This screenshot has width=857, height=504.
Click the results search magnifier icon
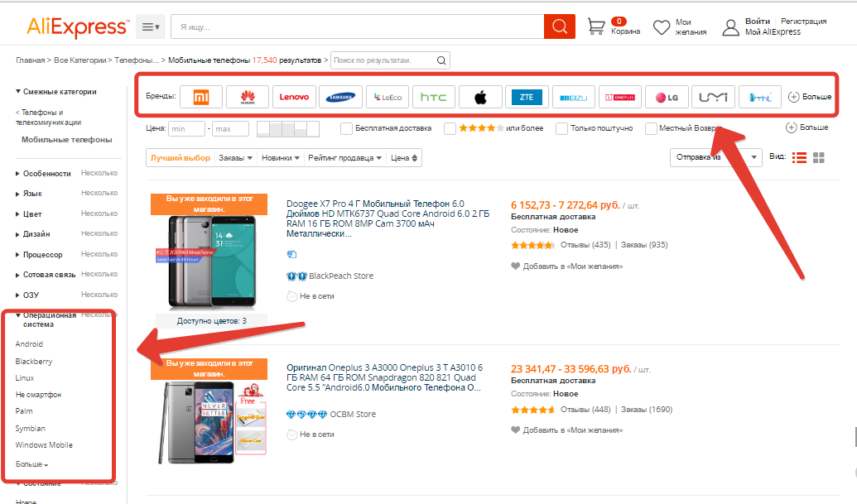click(x=441, y=60)
